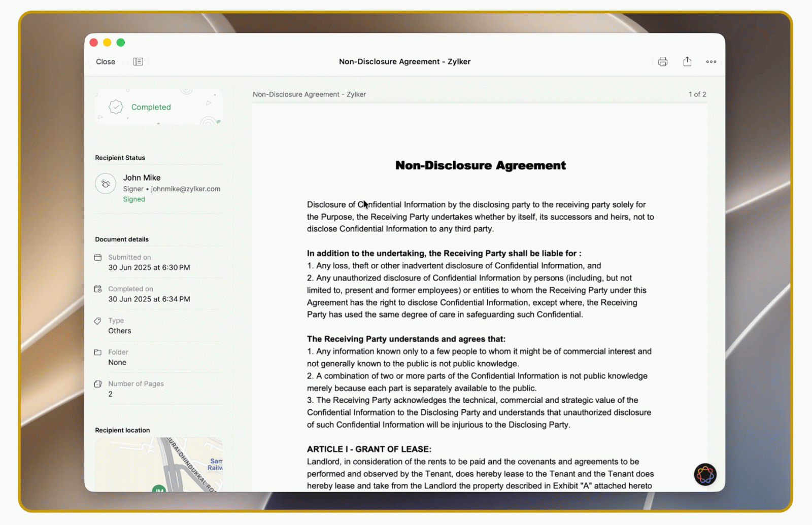
Task: Click the recipient marker on map
Action: click(x=159, y=489)
